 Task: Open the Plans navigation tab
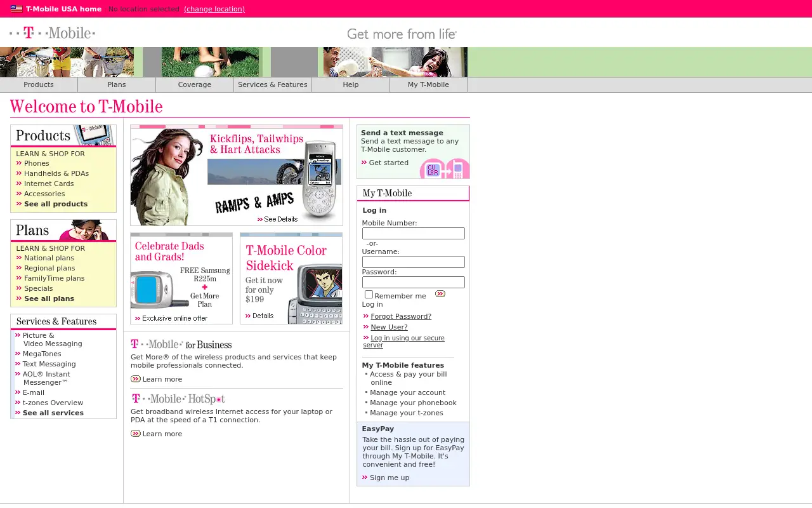(x=117, y=84)
